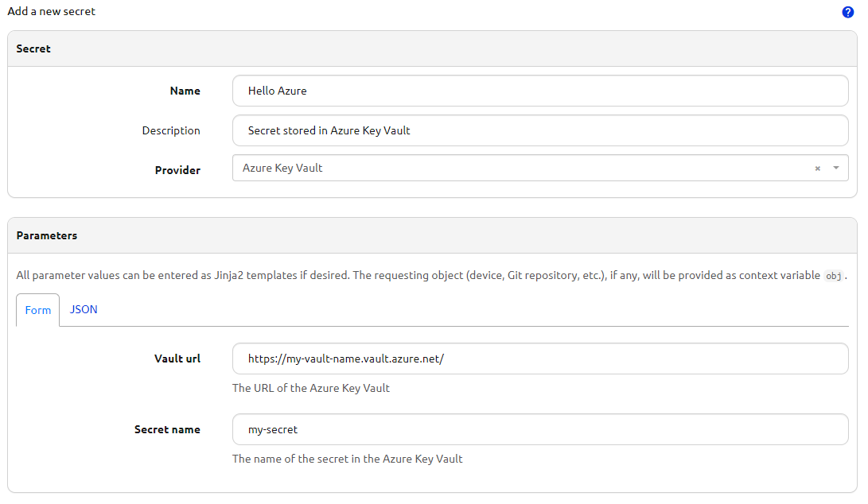Viewport: 868px width, 504px height.
Task: Click the Add a new secret heading
Action: 51,11
